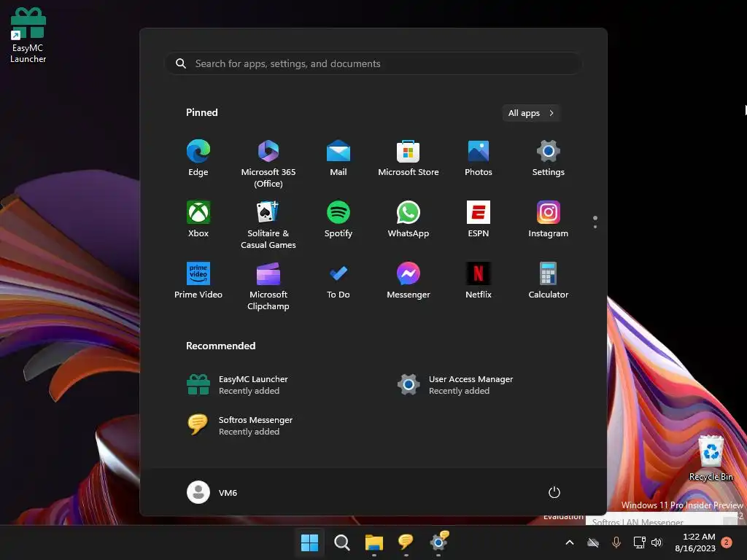Click the Windows Start button on taskbar
The width and height of the screenshot is (747, 560).
click(309, 542)
